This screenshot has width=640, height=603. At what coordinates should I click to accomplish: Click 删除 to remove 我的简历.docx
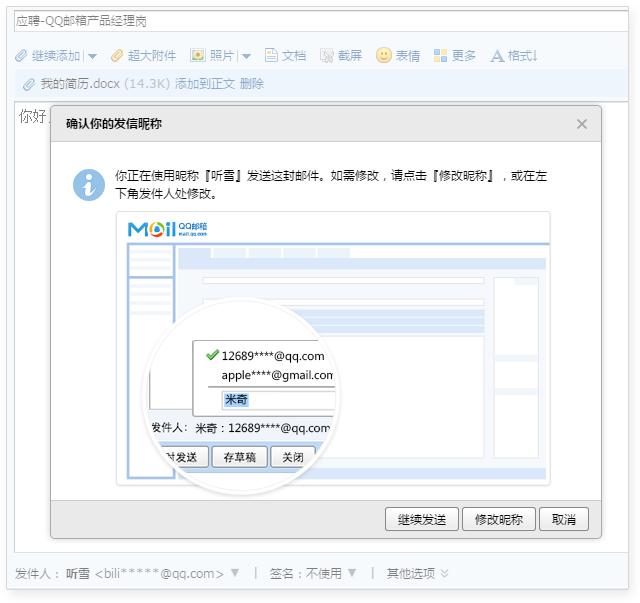(251, 84)
